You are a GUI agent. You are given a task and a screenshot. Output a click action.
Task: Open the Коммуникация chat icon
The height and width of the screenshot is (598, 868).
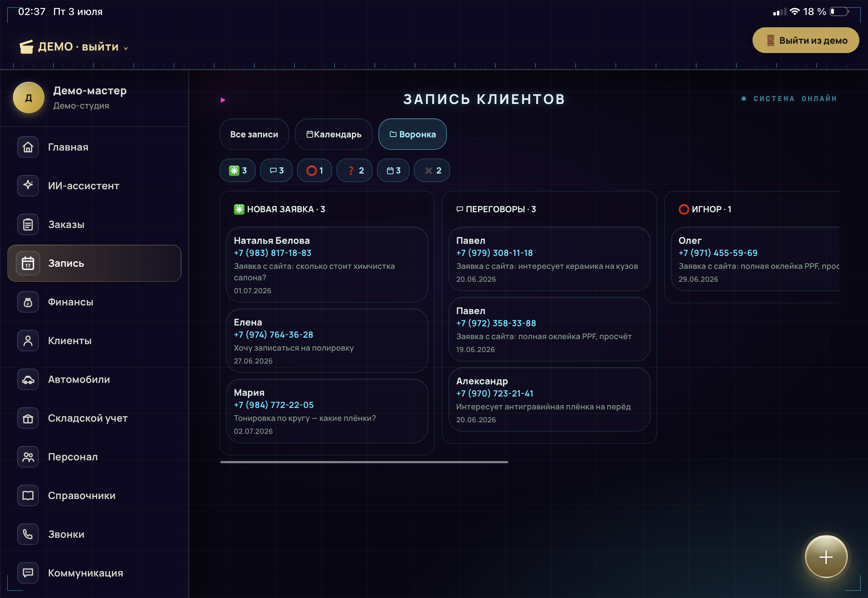(x=28, y=573)
